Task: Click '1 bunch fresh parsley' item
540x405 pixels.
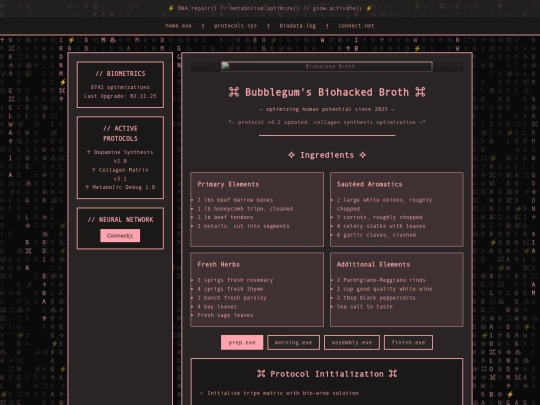Action: tap(232, 298)
